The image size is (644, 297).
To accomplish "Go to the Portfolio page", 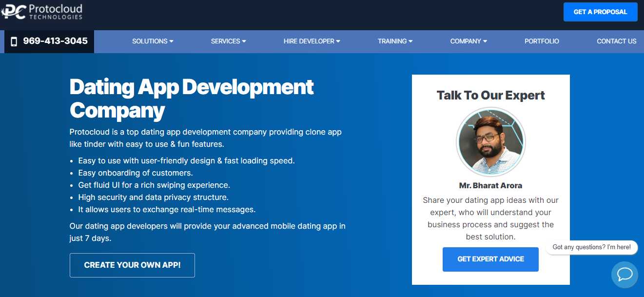I will click(x=542, y=41).
